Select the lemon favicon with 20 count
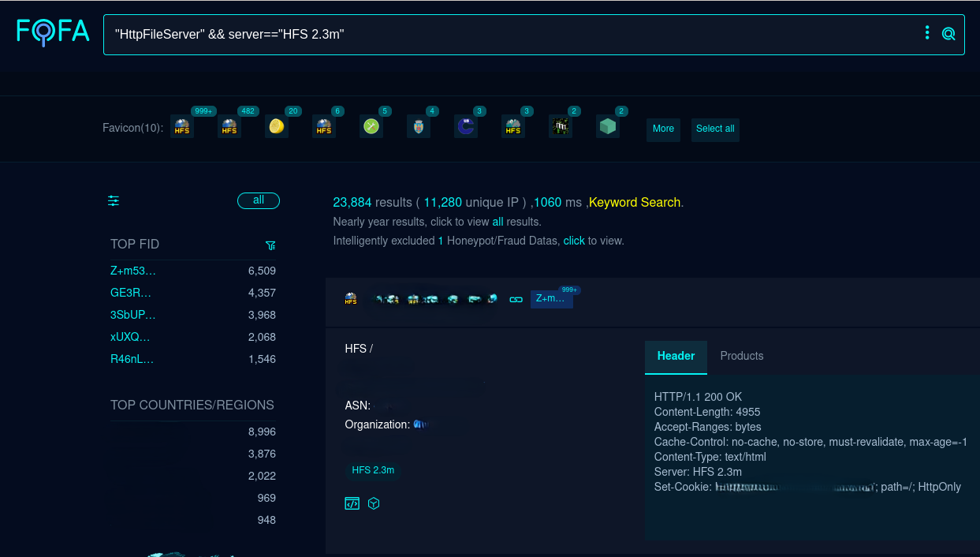 tap(277, 126)
